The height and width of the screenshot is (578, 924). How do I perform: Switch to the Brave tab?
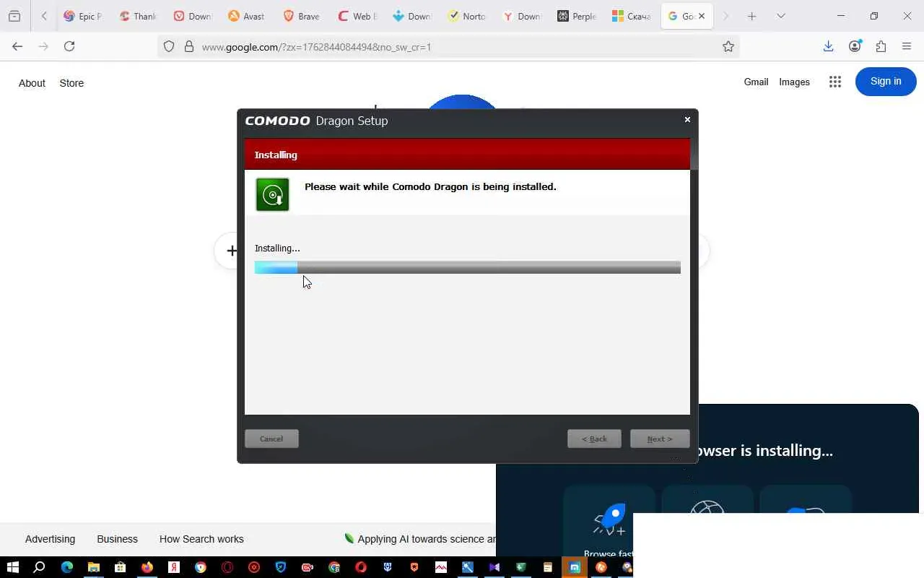(301, 16)
